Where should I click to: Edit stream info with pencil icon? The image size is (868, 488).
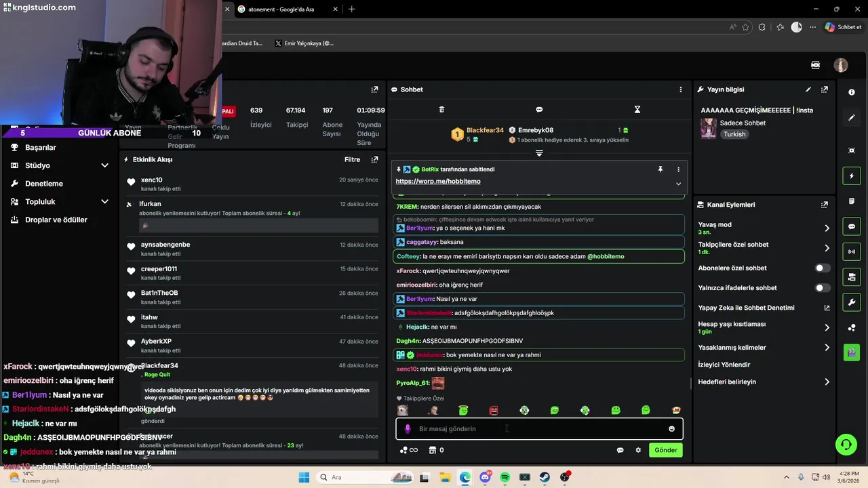coord(808,89)
